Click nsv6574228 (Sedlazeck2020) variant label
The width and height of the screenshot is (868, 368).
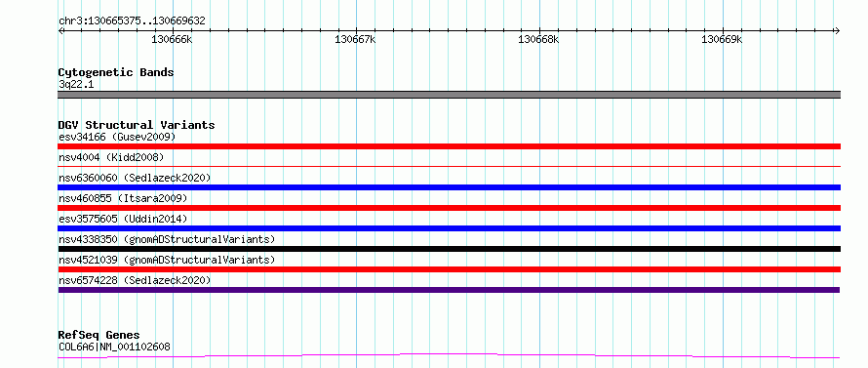click(135, 280)
